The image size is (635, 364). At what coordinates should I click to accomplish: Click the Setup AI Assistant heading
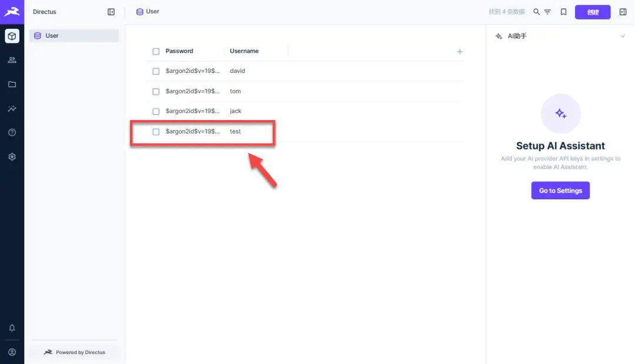click(560, 146)
